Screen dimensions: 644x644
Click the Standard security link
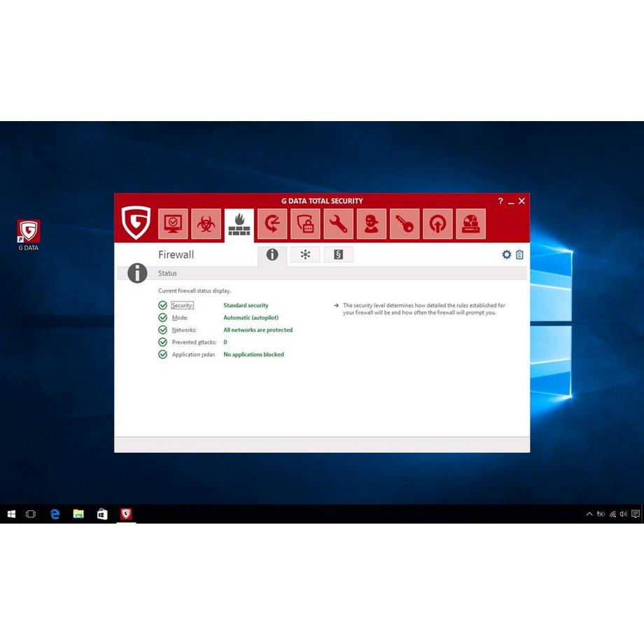click(x=245, y=305)
